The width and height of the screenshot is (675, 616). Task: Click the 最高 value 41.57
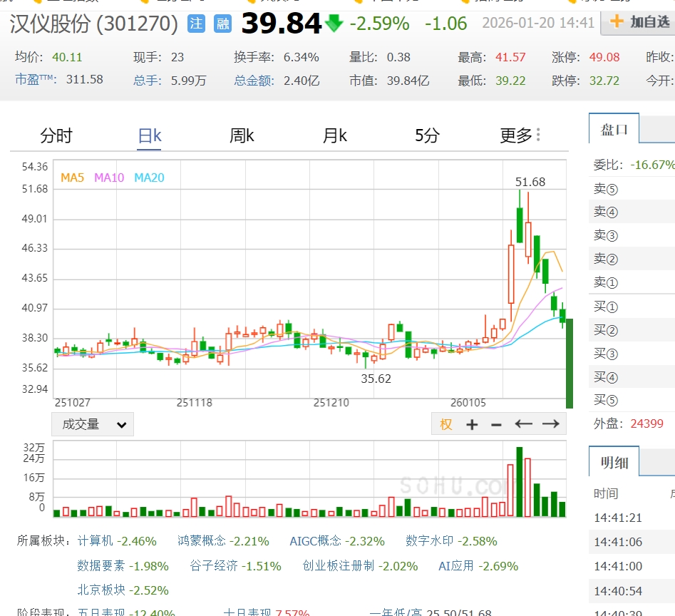(510, 57)
